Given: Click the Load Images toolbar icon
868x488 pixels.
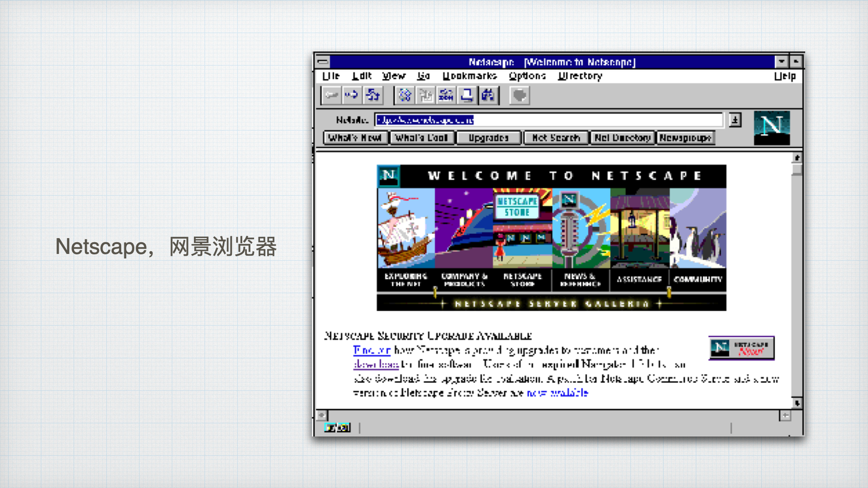Looking at the screenshot, I should coord(425,95).
